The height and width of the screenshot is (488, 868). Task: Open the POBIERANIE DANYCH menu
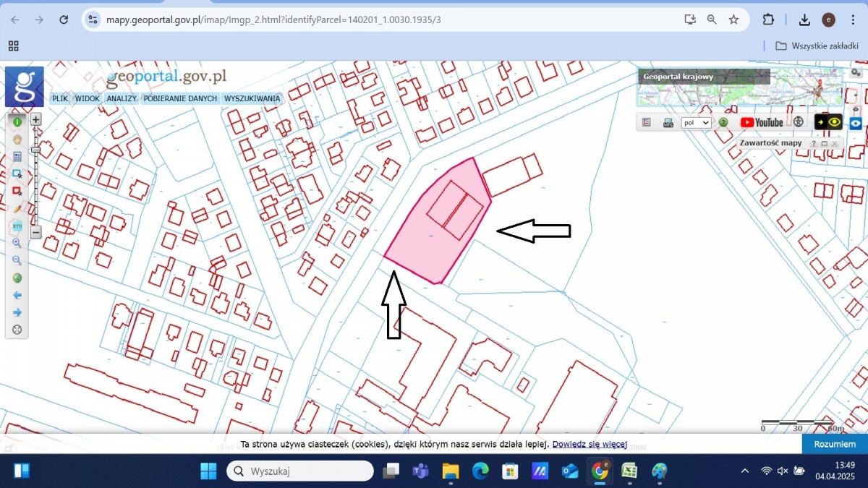pyautogui.click(x=180, y=98)
